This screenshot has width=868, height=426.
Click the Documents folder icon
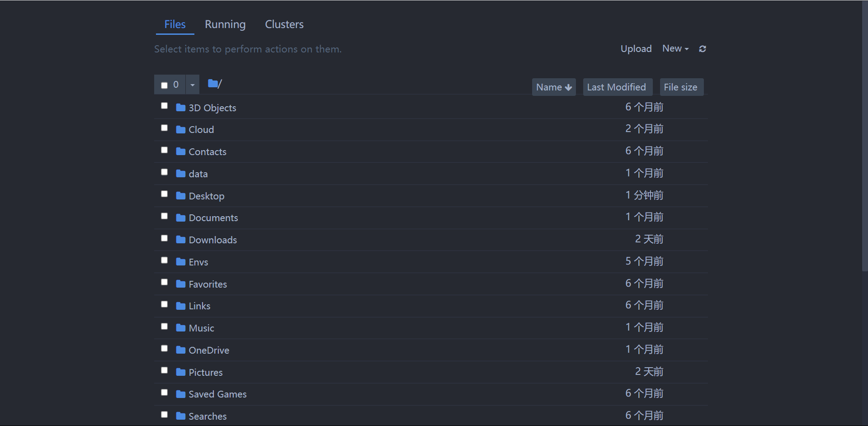click(181, 218)
